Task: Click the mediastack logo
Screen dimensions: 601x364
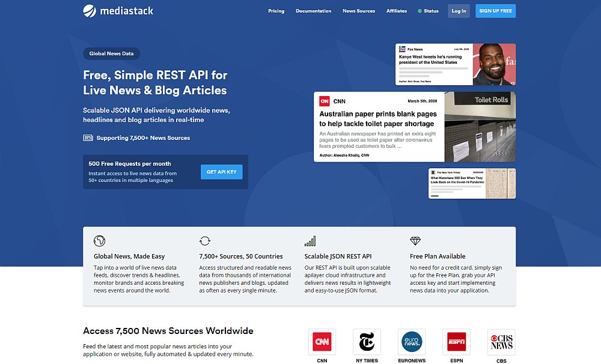Action: (118, 10)
